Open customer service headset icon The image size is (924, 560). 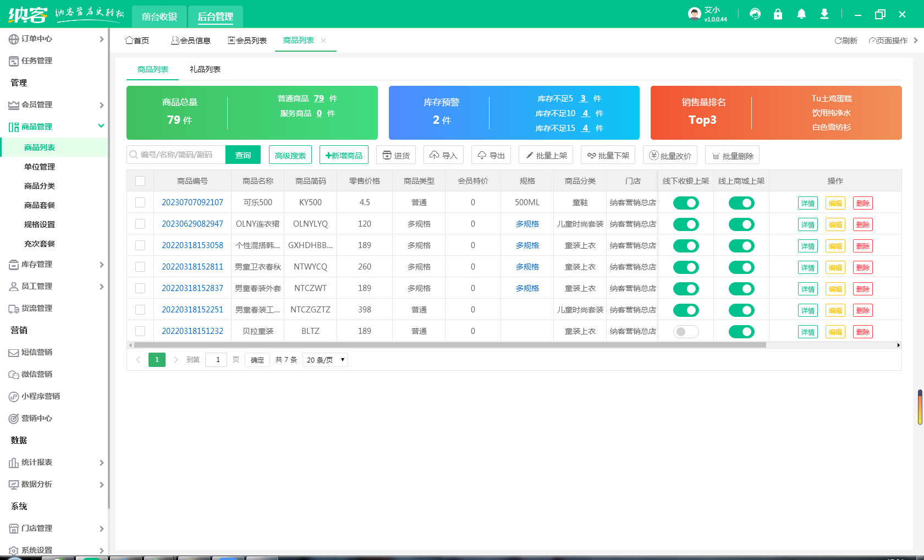click(755, 14)
